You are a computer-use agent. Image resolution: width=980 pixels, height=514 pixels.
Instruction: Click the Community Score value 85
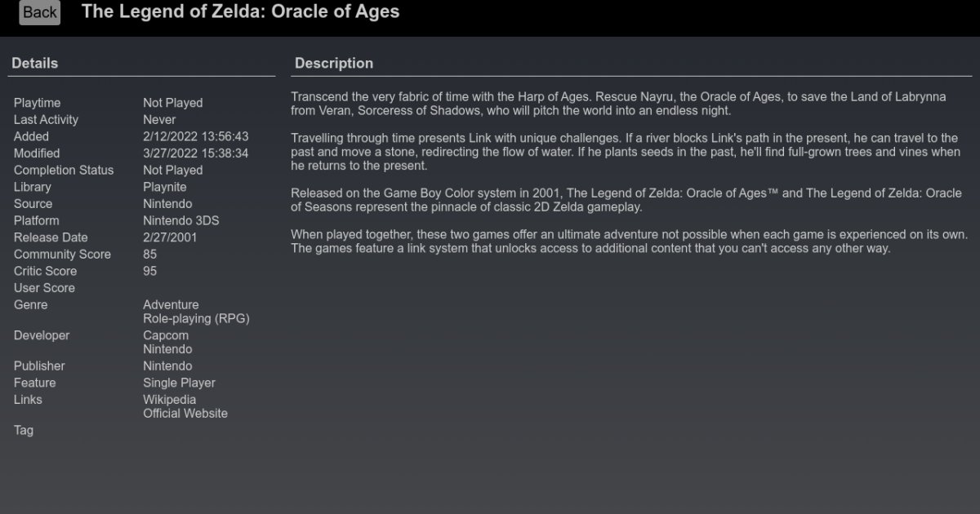click(150, 255)
